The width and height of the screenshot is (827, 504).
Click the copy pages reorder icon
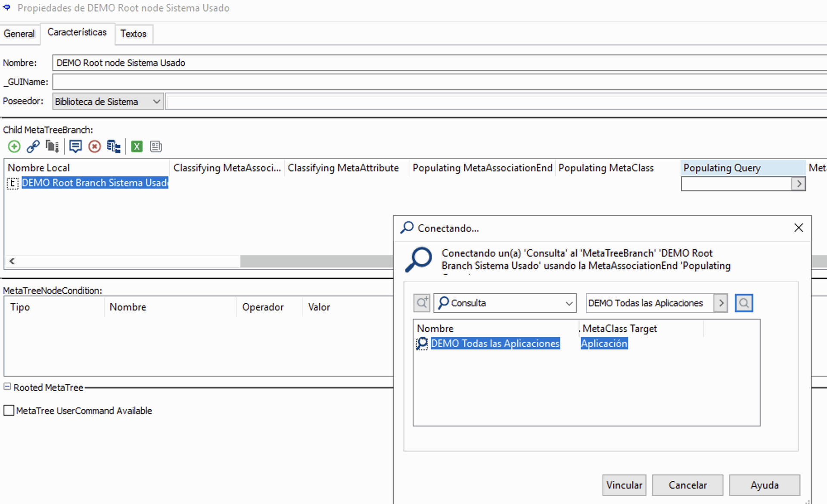click(52, 146)
